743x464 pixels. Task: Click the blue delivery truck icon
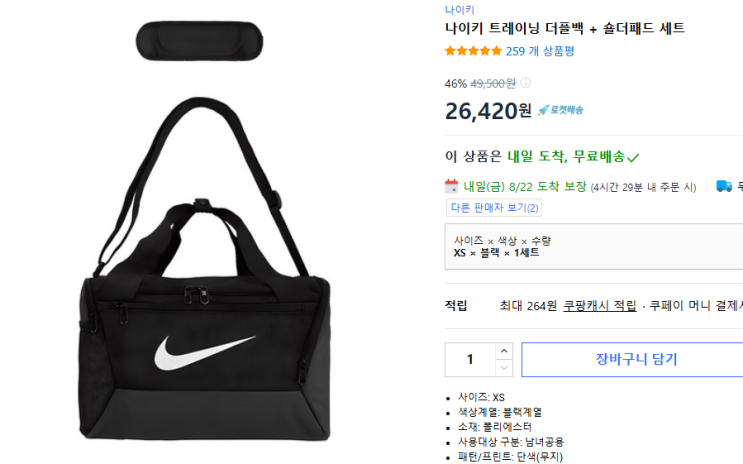click(724, 186)
